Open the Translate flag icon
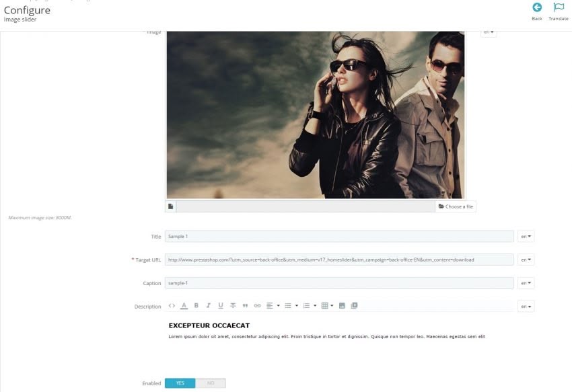Viewport: 572px width, 392px height. coord(559,7)
